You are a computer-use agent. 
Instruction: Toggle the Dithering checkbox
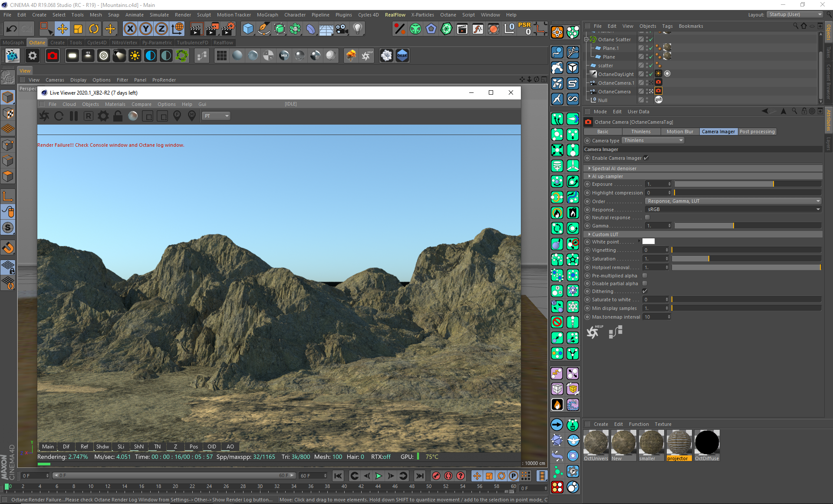coord(645,291)
